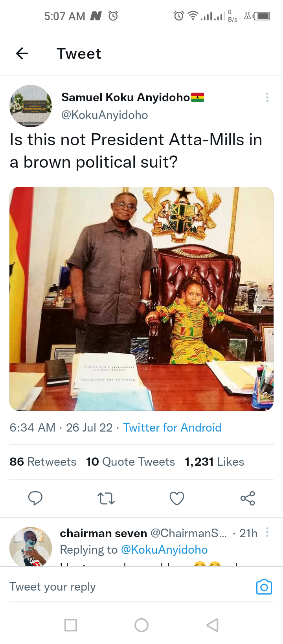Tap @KokuAnyidoho mention in reply
The height and width of the screenshot is (644, 283).
pyautogui.click(x=164, y=550)
